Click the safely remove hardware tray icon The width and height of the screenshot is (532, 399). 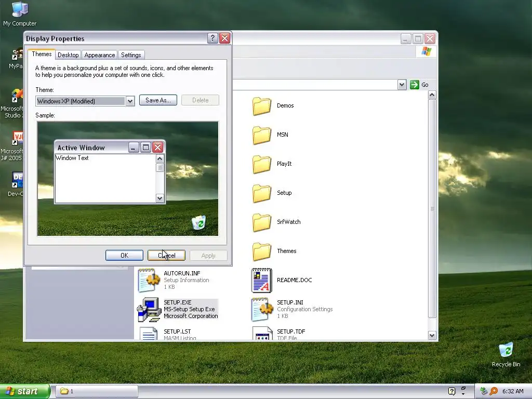pos(484,391)
